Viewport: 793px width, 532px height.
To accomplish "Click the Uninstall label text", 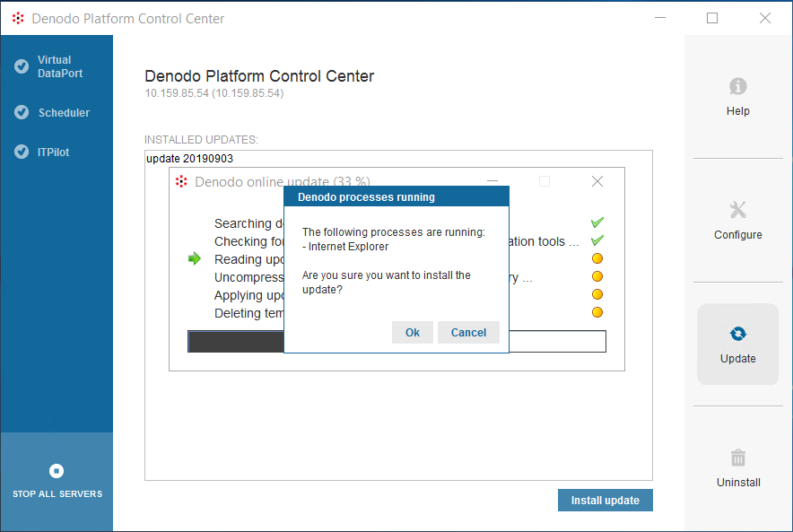I will tap(738, 483).
